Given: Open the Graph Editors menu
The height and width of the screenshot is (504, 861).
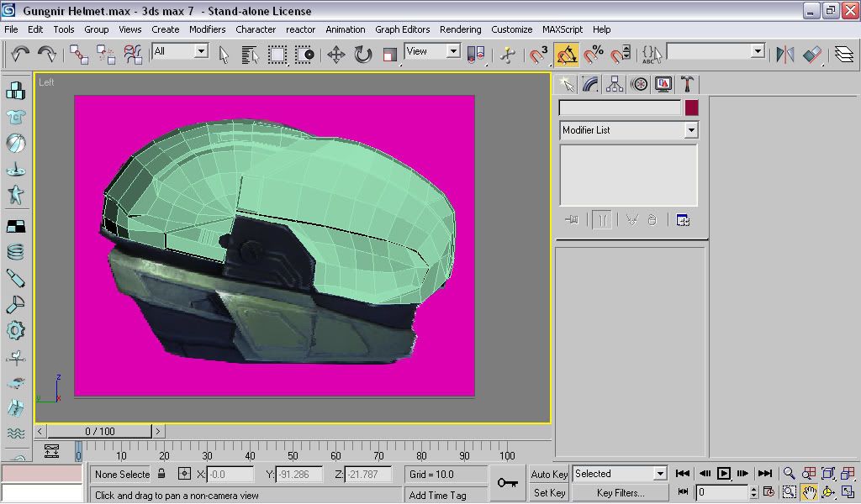Looking at the screenshot, I should [x=403, y=29].
